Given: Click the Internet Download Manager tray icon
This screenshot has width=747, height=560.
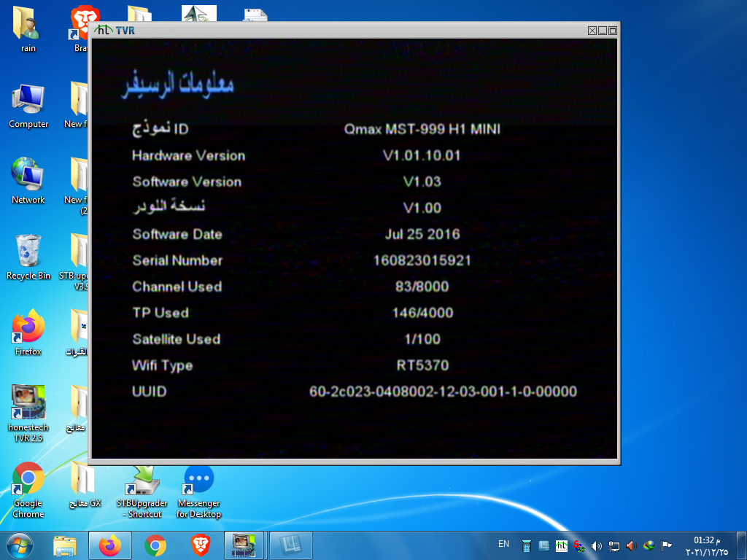Looking at the screenshot, I should (649, 545).
